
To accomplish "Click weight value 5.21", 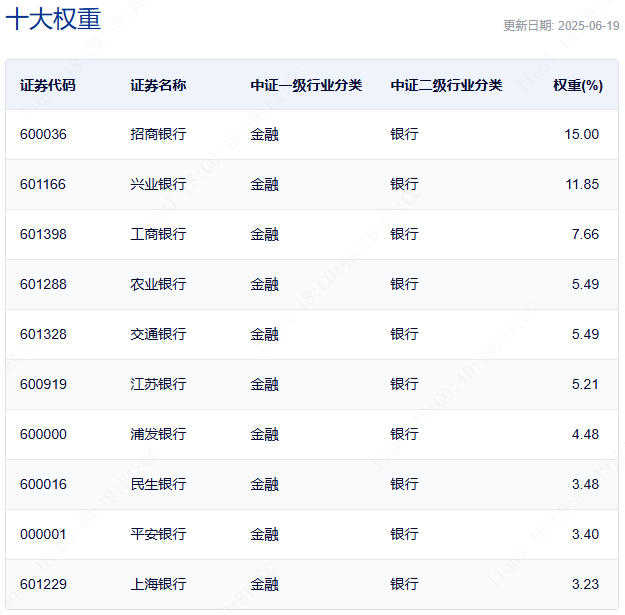I will pyautogui.click(x=586, y=384).
